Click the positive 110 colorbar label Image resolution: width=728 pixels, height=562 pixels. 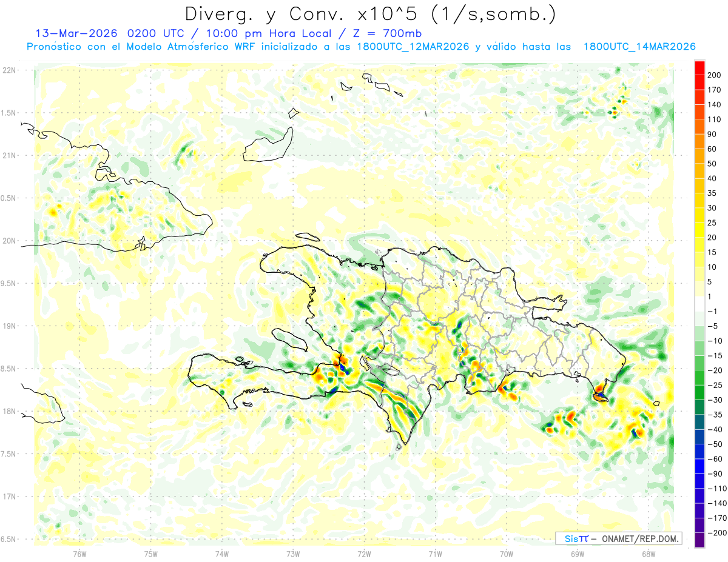point(715,119)
